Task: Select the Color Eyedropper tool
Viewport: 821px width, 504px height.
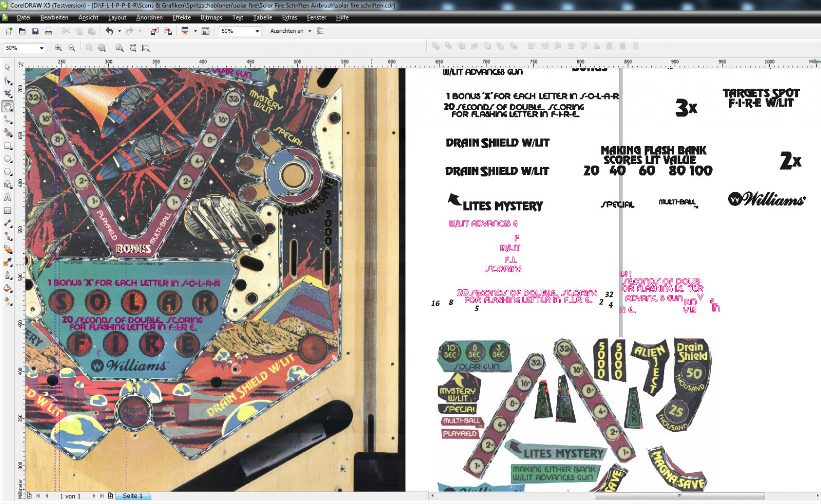Action: (8, 263)
